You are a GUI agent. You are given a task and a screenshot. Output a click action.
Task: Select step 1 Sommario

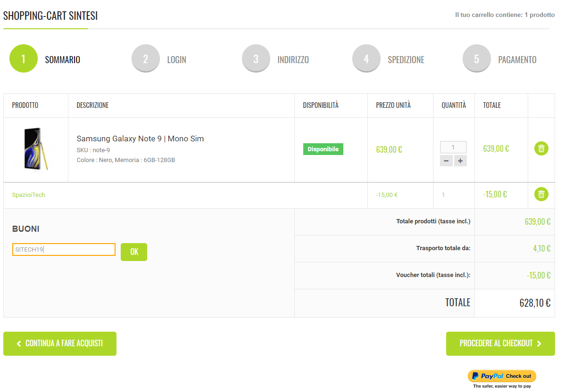coord(45,59)
